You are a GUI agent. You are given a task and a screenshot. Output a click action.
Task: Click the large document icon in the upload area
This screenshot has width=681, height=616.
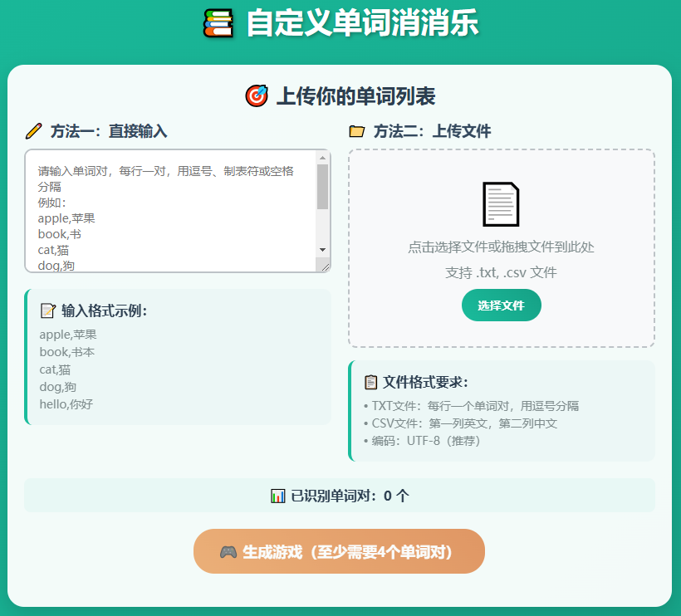point(502,203)
